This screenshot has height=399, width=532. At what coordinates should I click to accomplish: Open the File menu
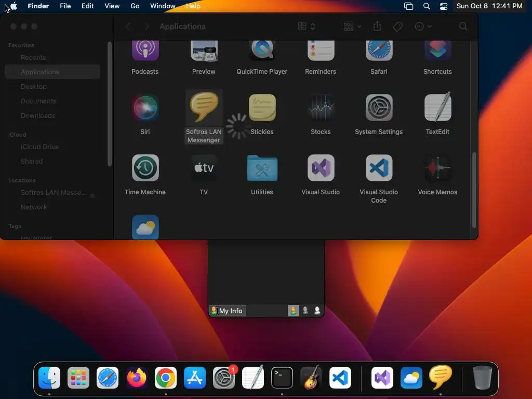click(x=65, y=6)
